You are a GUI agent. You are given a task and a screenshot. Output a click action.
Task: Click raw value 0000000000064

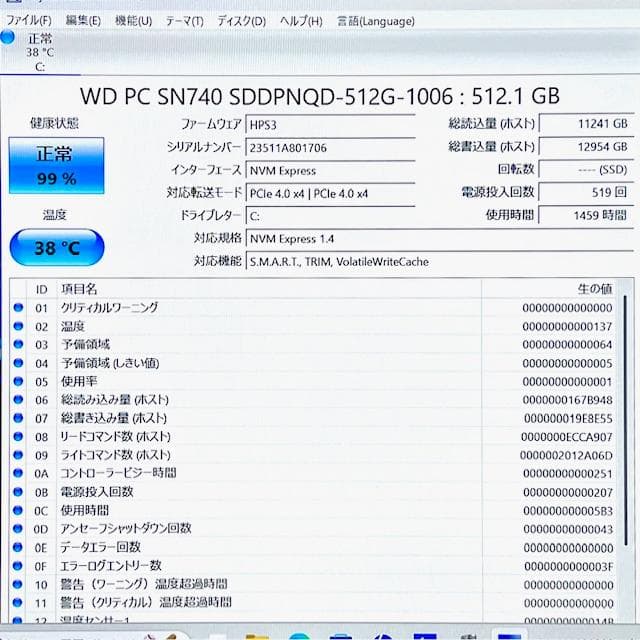pos(567,345)
